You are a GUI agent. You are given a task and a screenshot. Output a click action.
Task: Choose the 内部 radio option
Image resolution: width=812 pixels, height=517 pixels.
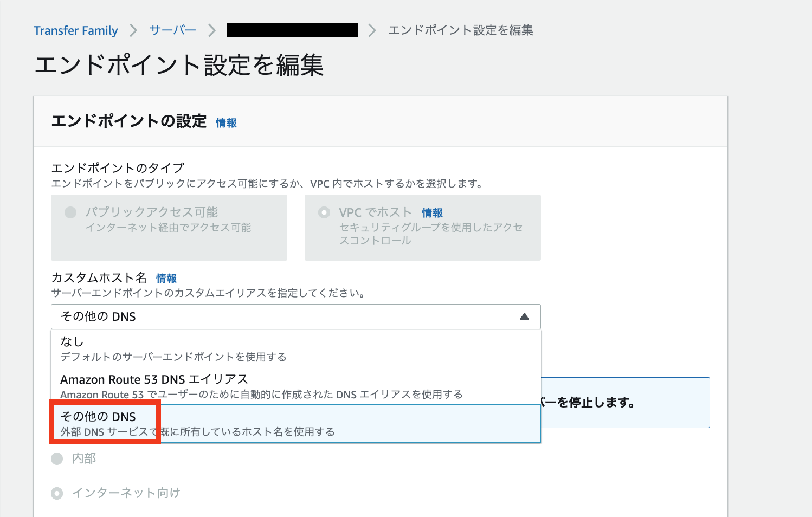coord(57,458)
